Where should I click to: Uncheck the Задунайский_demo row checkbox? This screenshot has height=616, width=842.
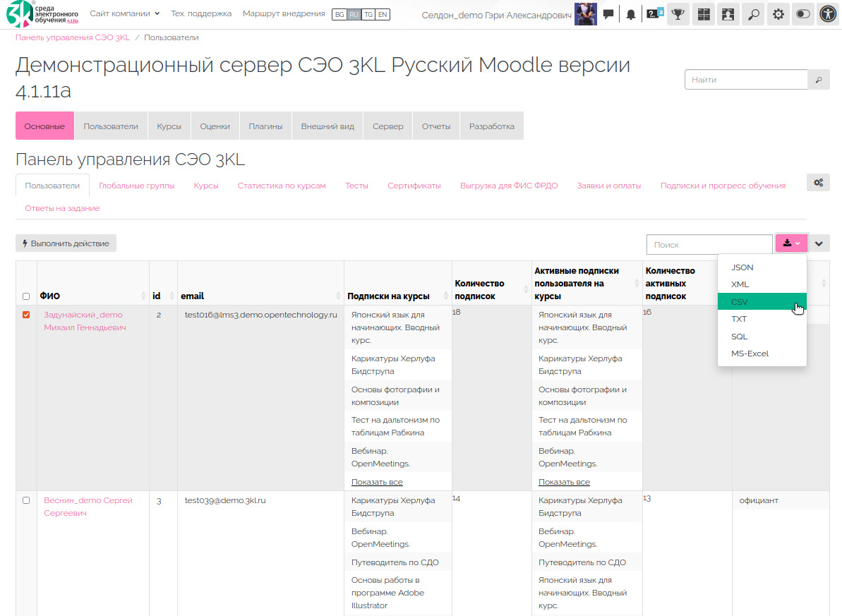pyautogui.click(x=26, y=315)
